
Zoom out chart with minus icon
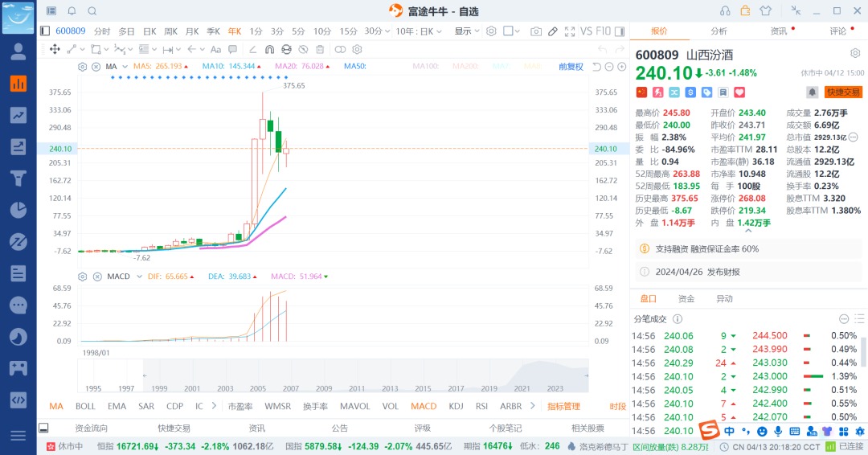pyautogui.click(x=609, y=67)
